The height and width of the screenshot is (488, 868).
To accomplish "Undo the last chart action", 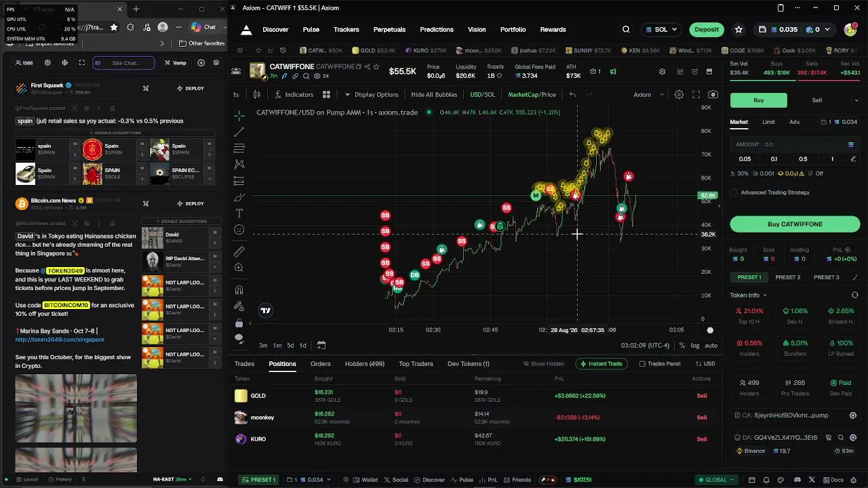I will coord(572,95).
